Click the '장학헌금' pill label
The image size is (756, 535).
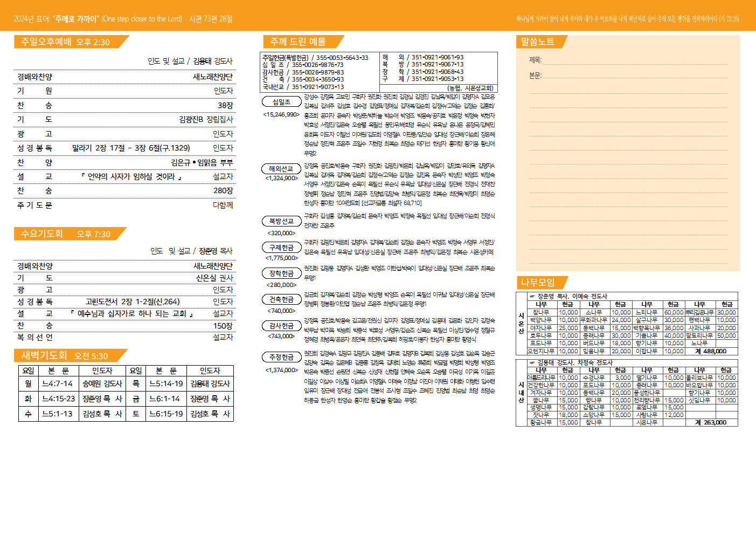coord(281,273)
